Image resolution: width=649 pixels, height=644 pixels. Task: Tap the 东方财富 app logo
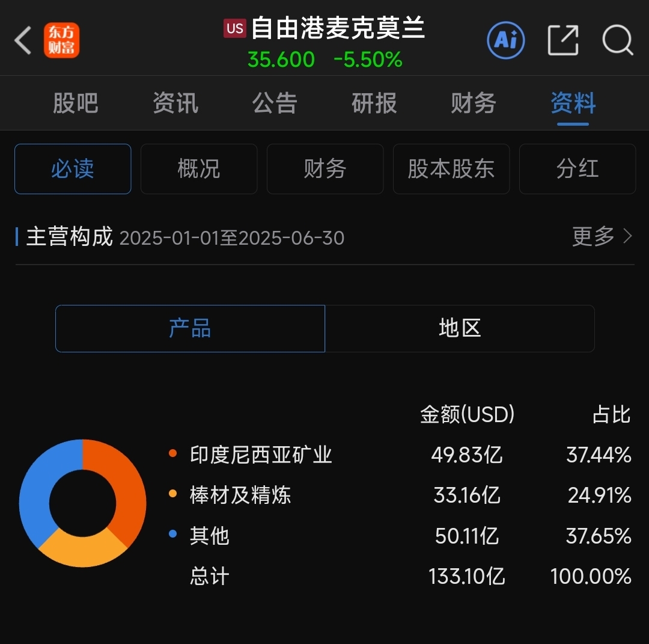point(62,40)
